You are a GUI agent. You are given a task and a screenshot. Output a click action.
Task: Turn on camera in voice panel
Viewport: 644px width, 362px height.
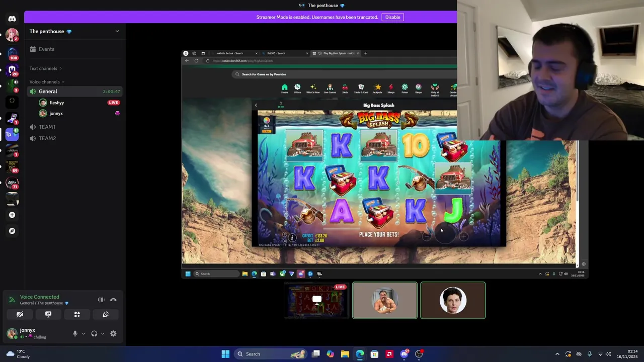pyautogui.click(x=20, y=314)
